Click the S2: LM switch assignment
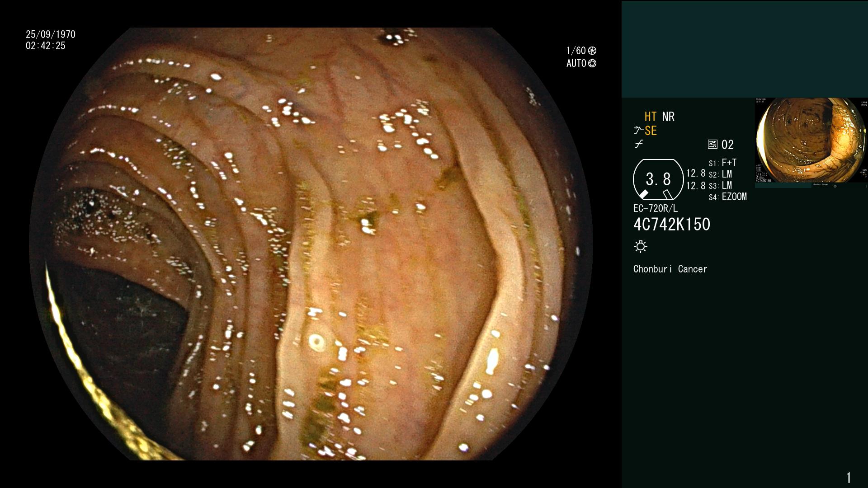 (720, 174)
